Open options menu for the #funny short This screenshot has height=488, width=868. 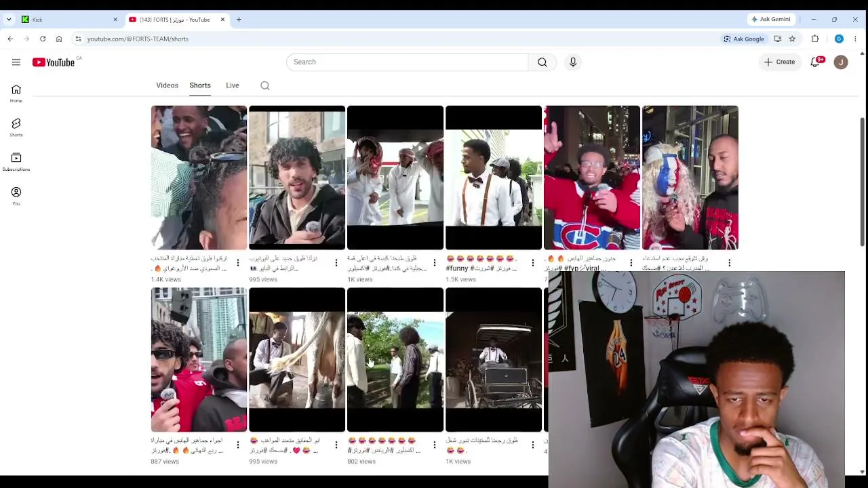(533, 262)
